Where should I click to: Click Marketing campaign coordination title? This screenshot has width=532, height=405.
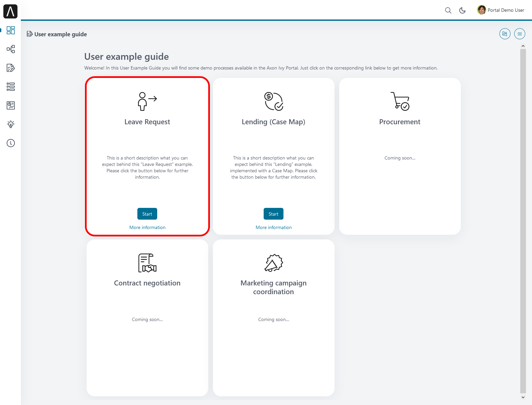pos(273,287)
